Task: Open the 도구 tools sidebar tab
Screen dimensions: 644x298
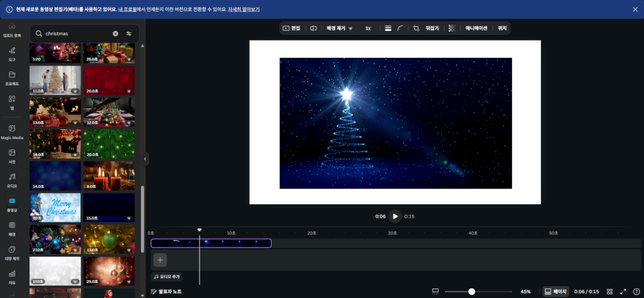Action: coord(12,54)
